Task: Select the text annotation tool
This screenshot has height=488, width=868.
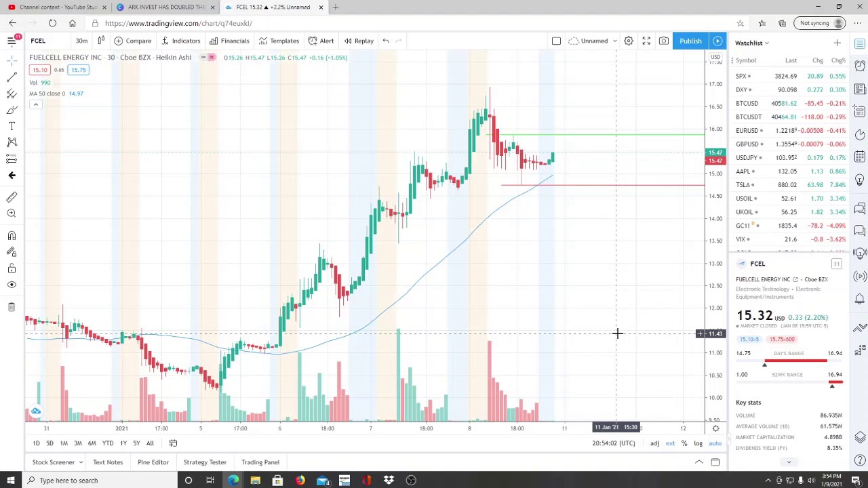Action: 12,126
